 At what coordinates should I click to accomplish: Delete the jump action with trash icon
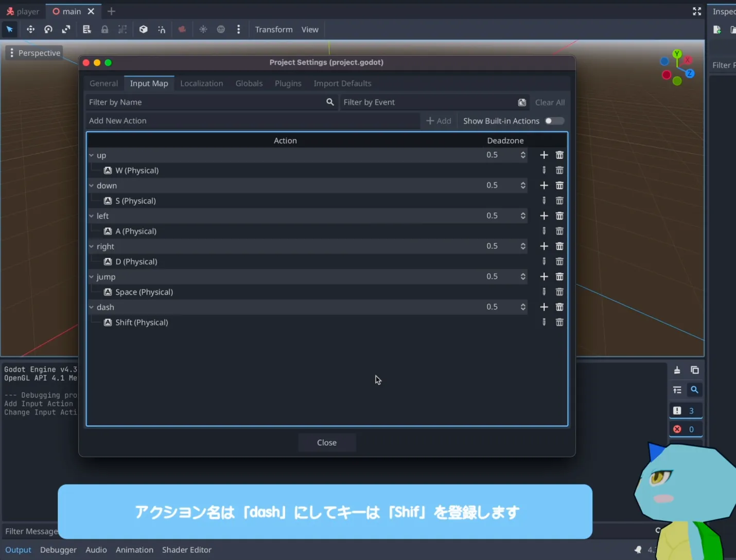tap(559, 277)
